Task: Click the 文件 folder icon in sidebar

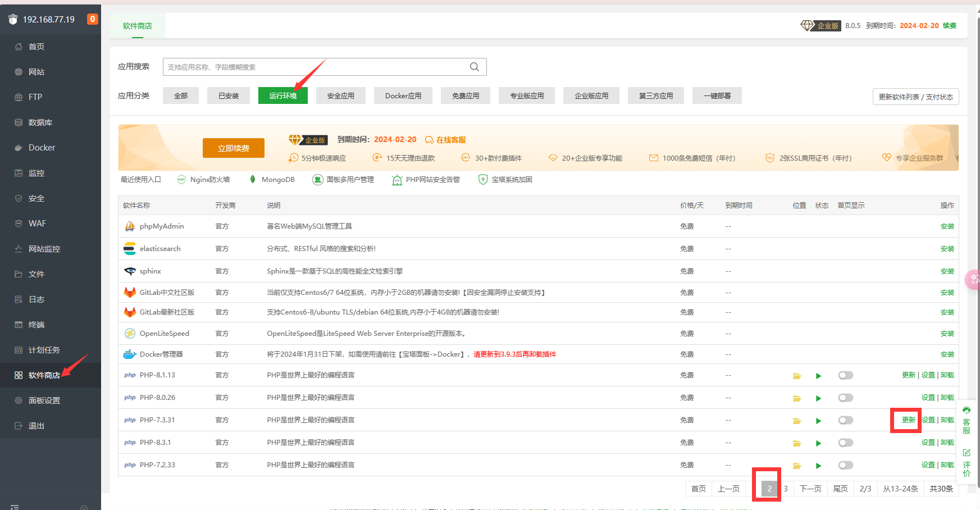Action: pyautogui.click(x=19, y=274)
